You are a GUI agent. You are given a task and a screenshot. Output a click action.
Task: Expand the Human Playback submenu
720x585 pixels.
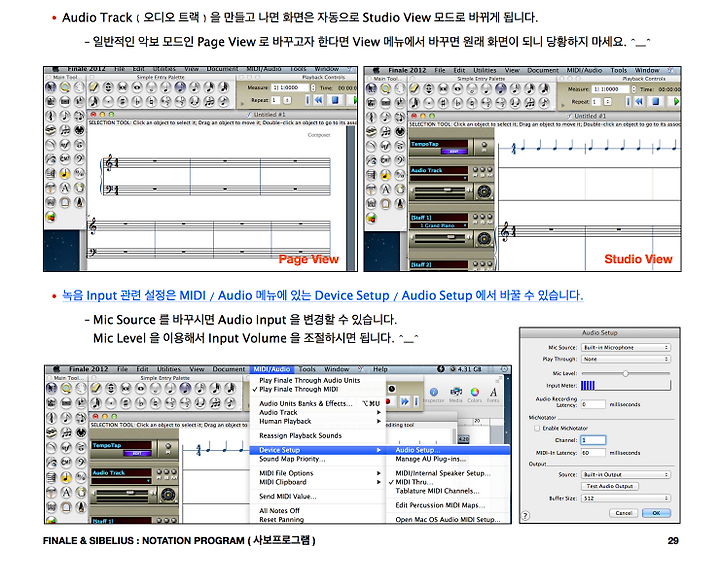click(318, 422)
